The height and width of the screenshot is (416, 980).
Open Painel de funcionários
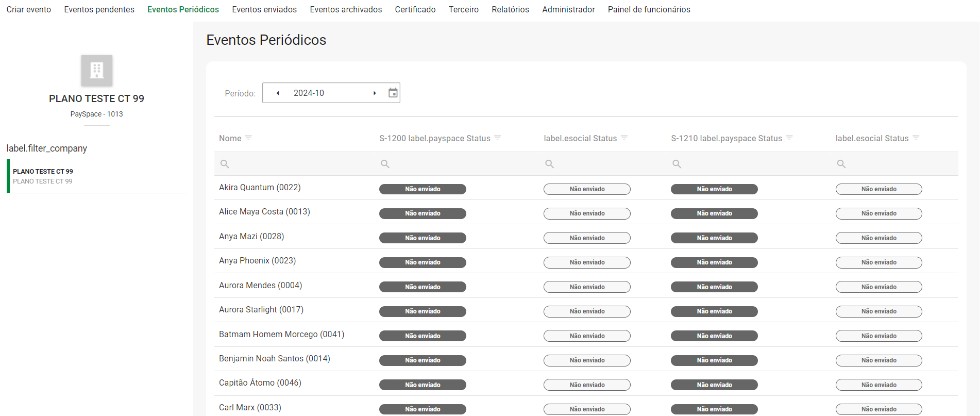[649, 9]
